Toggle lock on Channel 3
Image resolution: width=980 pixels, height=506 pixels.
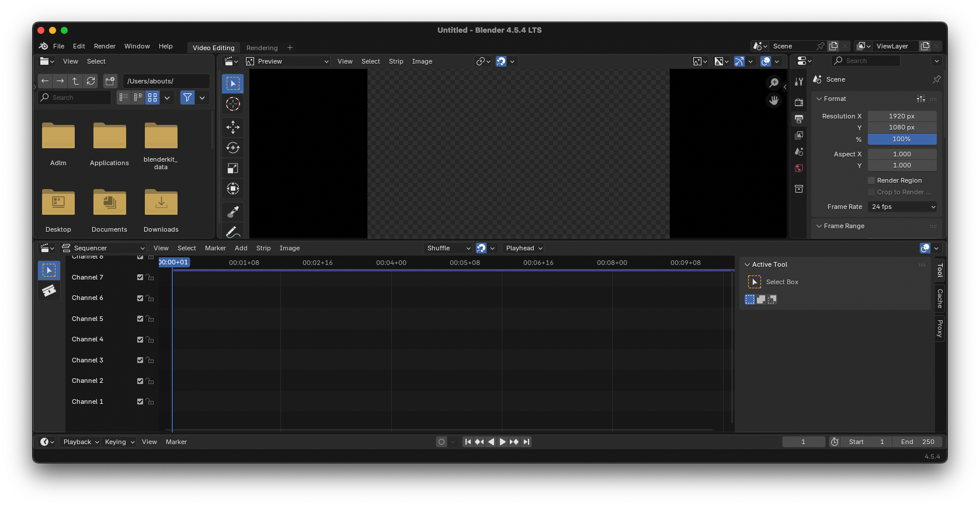click(150, 361)
